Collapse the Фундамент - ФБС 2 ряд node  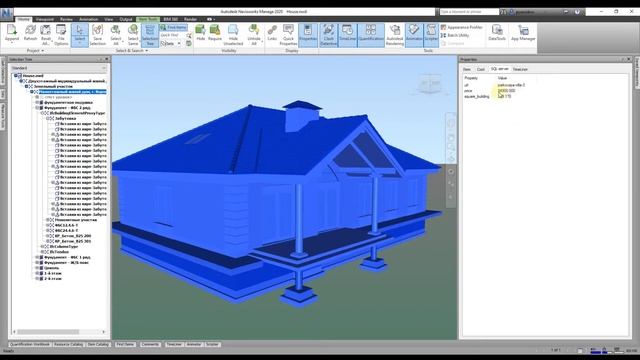(37, 108)
